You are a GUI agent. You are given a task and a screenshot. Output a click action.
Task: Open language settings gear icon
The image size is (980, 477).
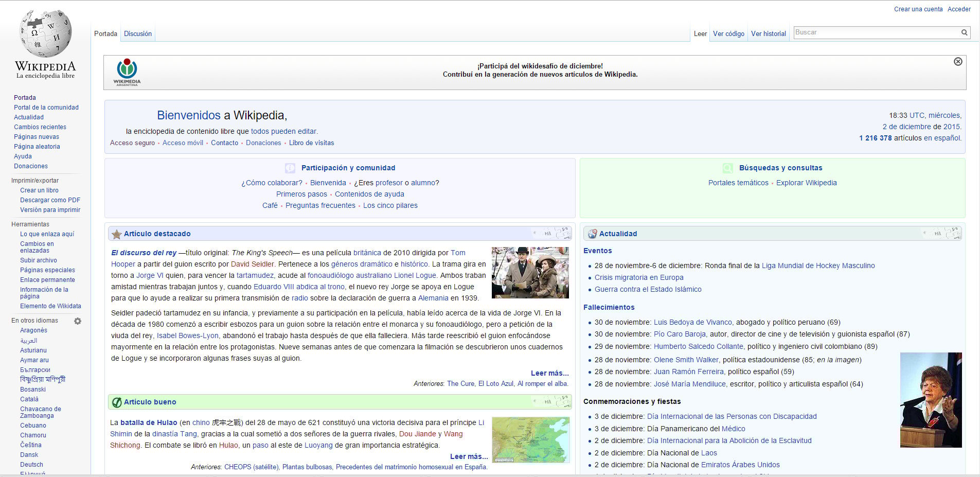[78, 321]
